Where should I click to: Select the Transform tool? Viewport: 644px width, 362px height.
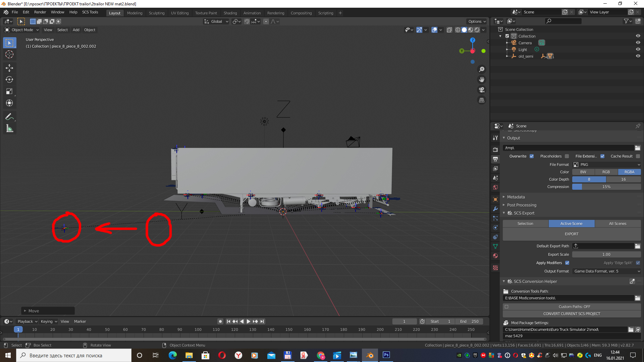[9, 103]
